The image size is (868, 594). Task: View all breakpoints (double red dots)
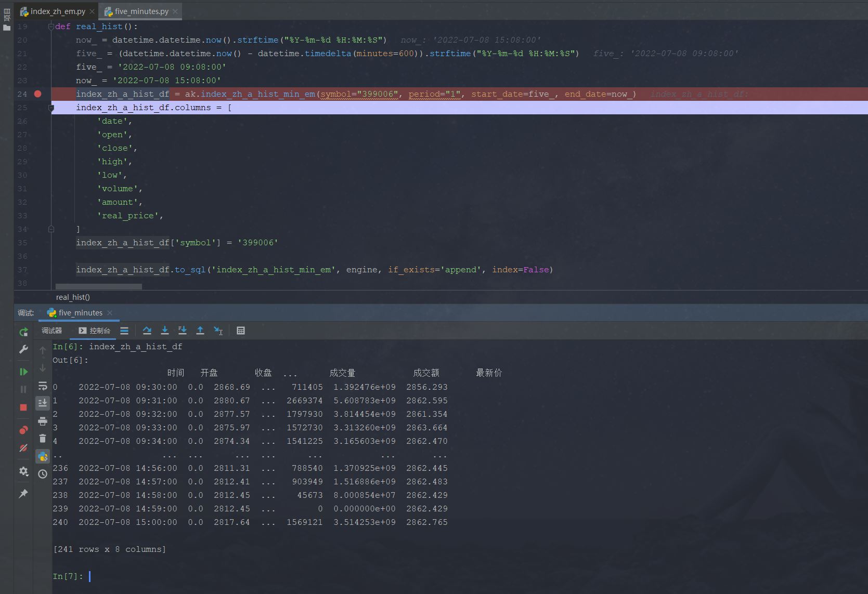23,430
